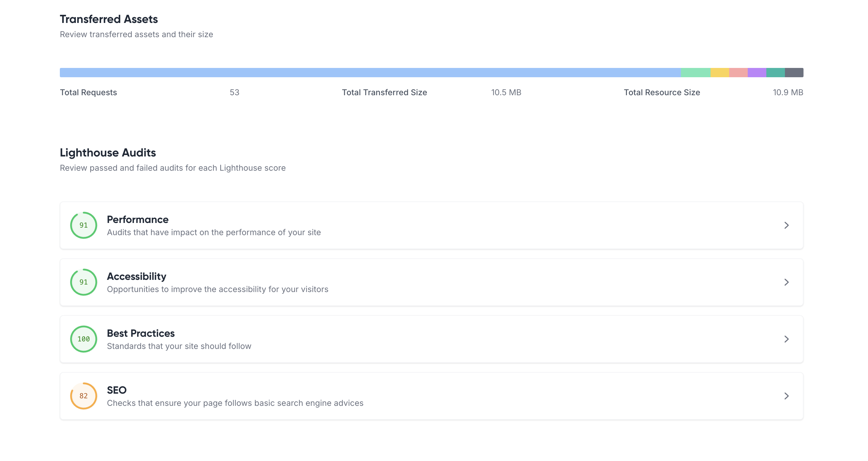Select the yellow segment in the assets bar
This screenshot has height=461, width=868.
719,72
